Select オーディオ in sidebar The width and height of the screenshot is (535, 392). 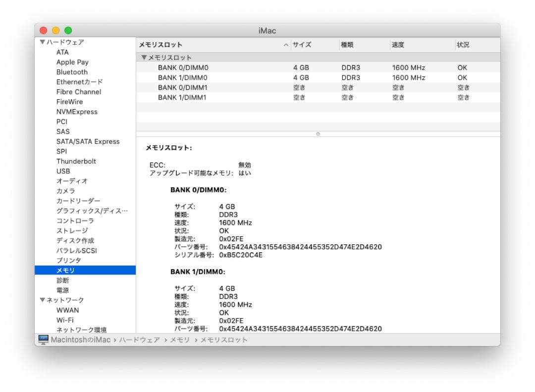click(72, 181)
